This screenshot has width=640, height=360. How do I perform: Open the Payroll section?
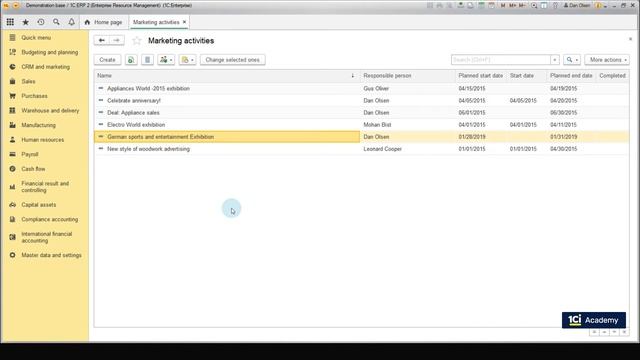(29, 154)
